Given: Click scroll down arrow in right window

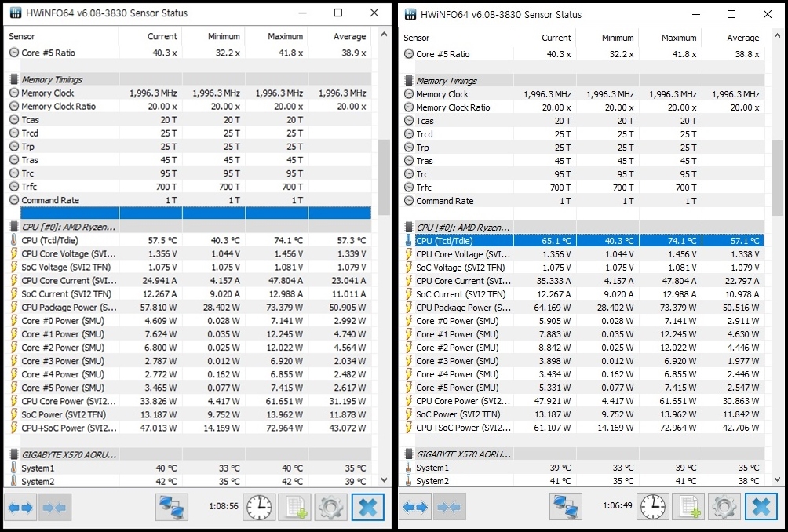Looking at the screenshot, I should [778, 479].
